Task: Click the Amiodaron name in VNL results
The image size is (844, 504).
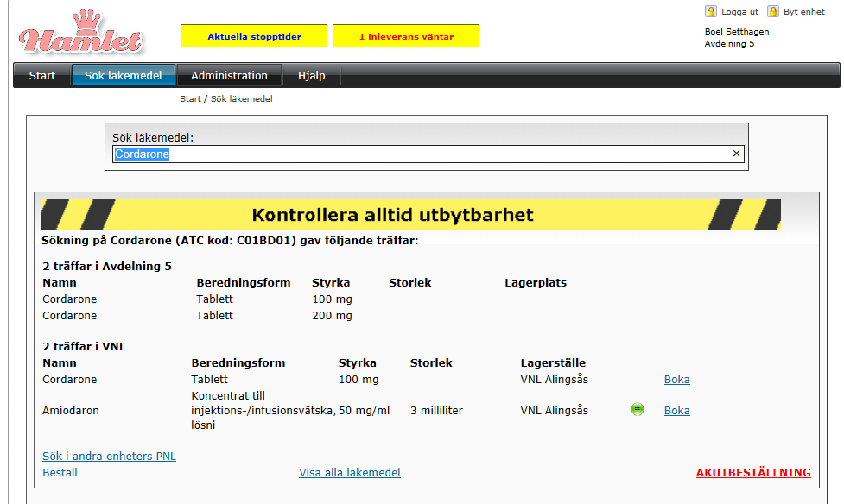Action: [71, 411]
